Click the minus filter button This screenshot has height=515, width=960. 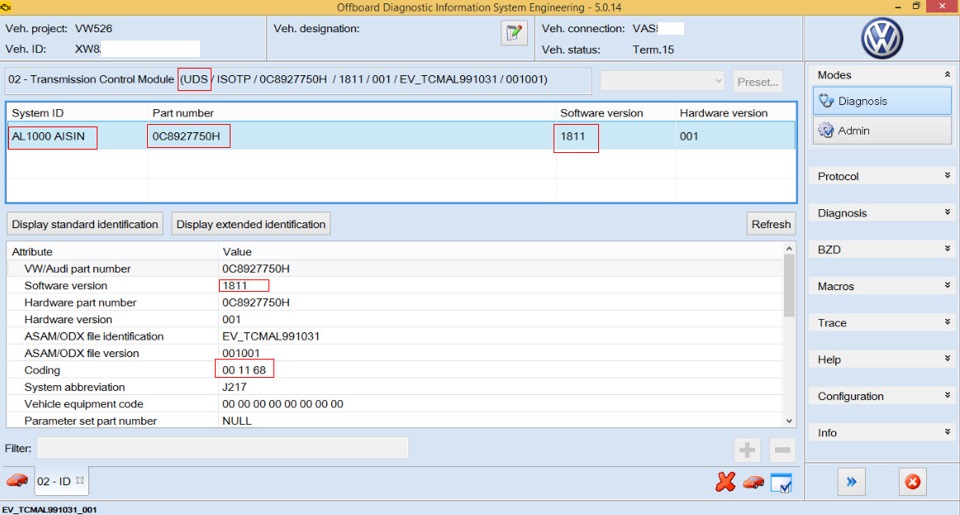pos(782,450)
